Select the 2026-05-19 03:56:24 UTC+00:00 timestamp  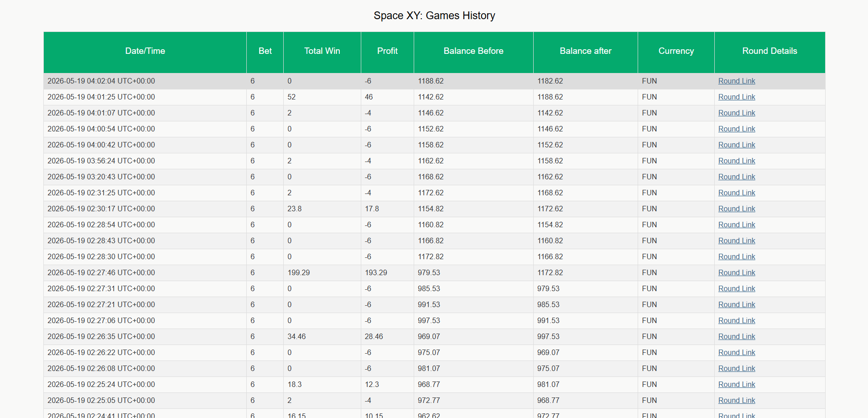(x=101, y=161)
